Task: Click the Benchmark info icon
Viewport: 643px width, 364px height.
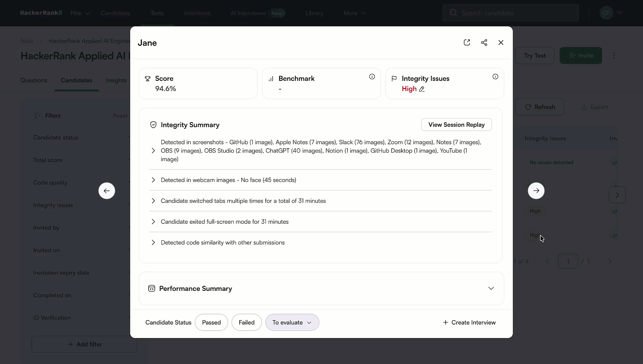Action: pyautogui.click(x=372, y=77)
